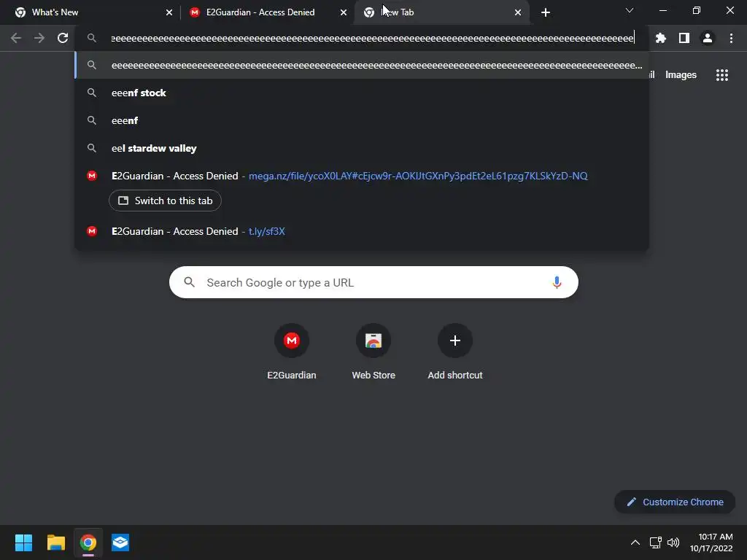Viewport: 747px width, 560px height.
Task: Click the Chrome taskbar icon
Action: pyautogui.click(x=88, y=542)
